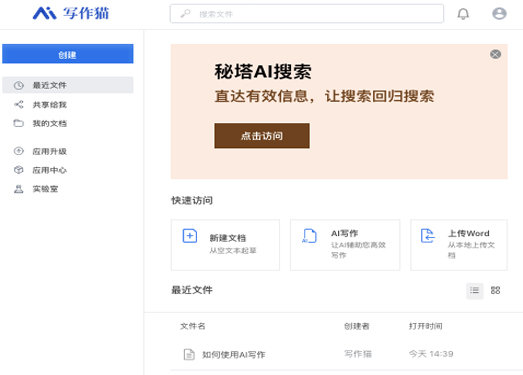
Task: Click the 快速访问 section heading
Action: (192, 201)
